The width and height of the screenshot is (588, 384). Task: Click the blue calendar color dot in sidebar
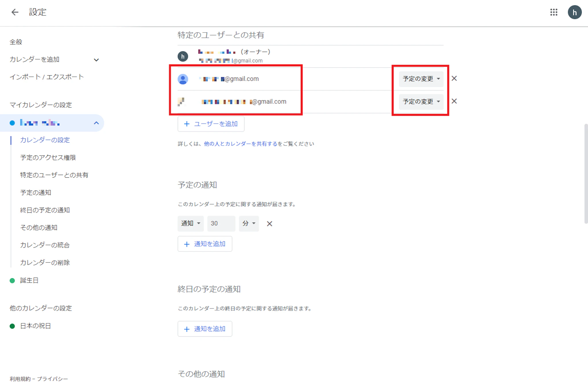coord(12,123)
